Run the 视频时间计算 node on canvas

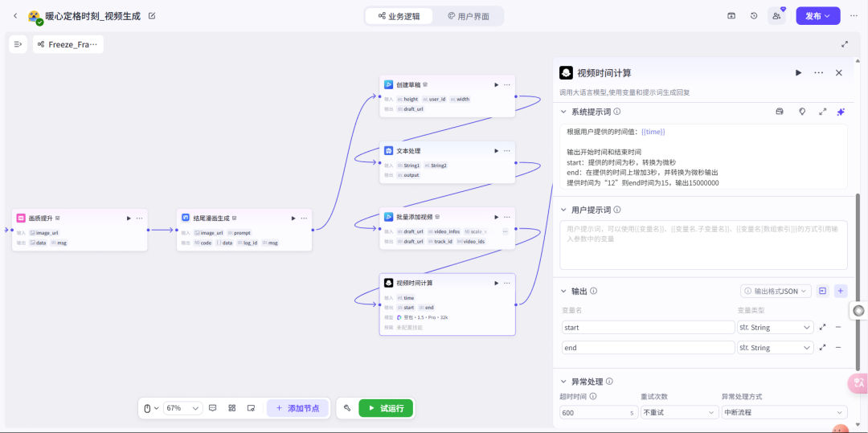(497, 283)
